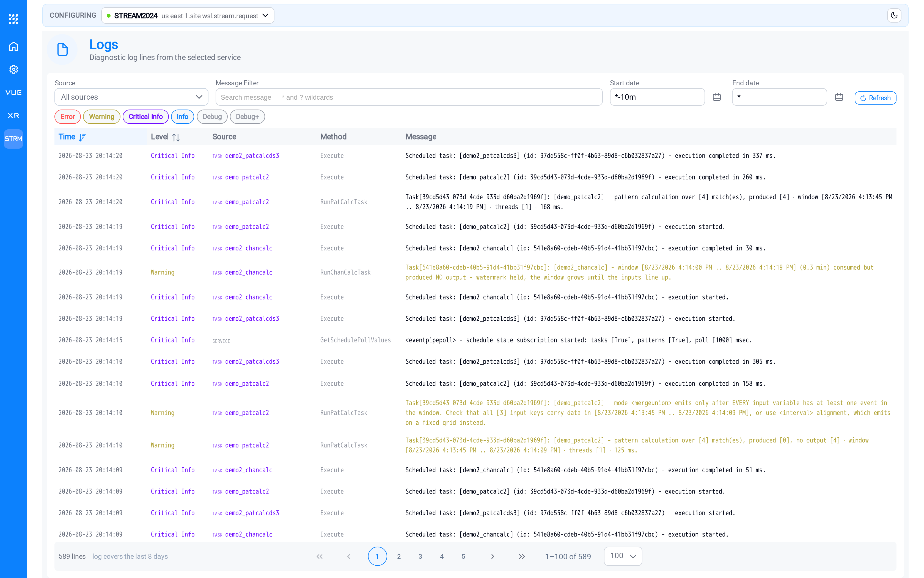Viewport: 924px width, 578px height.
Task: Click message 'execution completed in 305 ms'
Action: 590,362
